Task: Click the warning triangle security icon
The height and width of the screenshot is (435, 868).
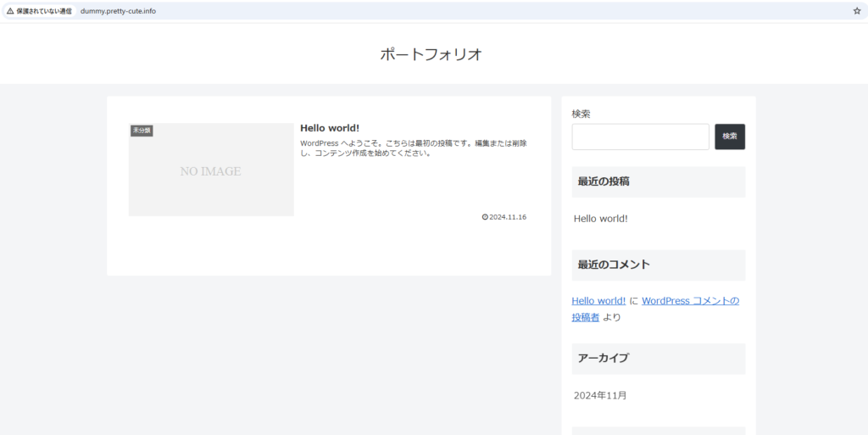Action: point(10,11)
